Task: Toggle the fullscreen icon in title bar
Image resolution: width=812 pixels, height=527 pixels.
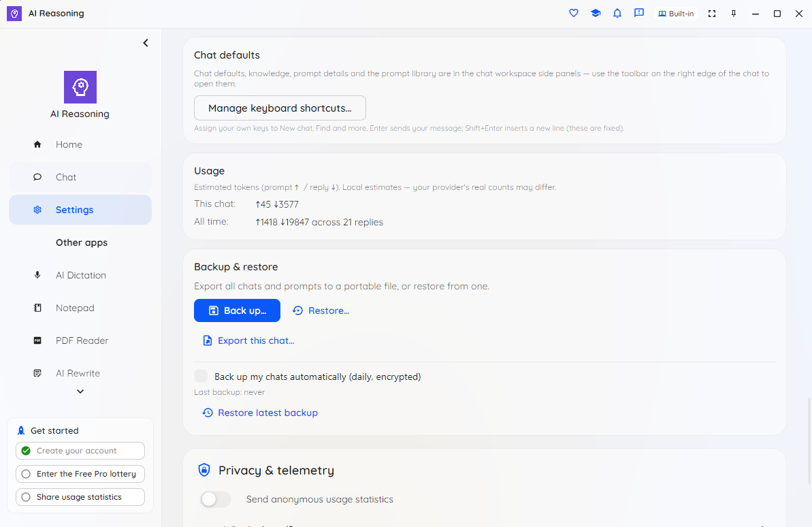Action: 712,14
